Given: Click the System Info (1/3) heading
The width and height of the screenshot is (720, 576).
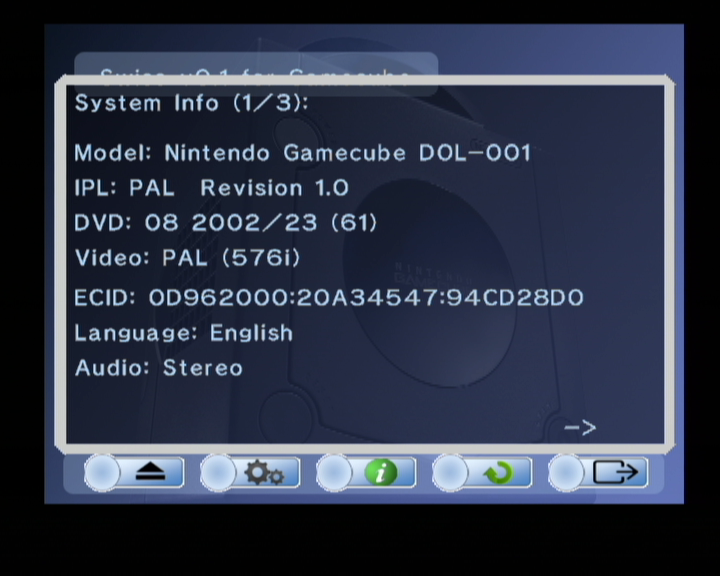Looking at the screenshot, I should 191,103.
